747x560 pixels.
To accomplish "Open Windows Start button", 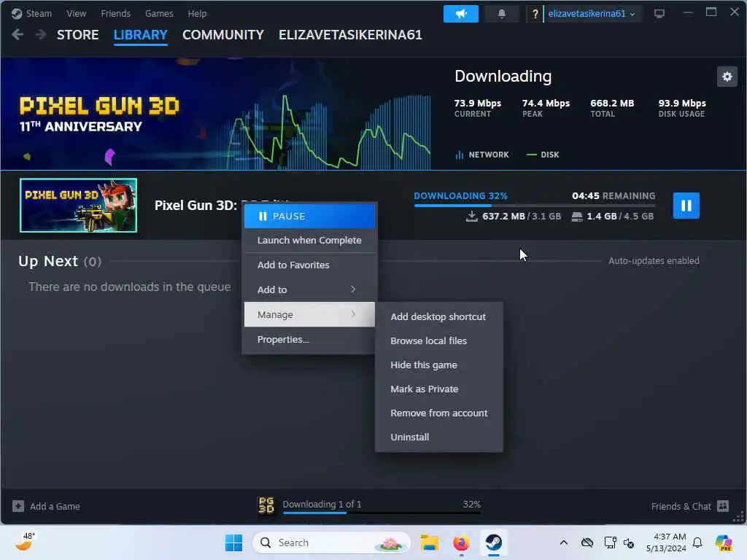I will pyautogui.click(x=233, y=542).
